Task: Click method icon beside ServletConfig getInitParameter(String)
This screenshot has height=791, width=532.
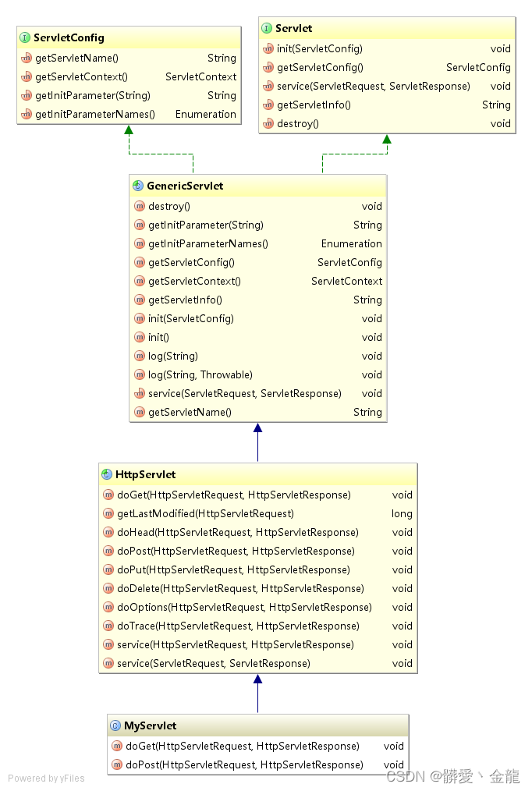Action: 27,95
